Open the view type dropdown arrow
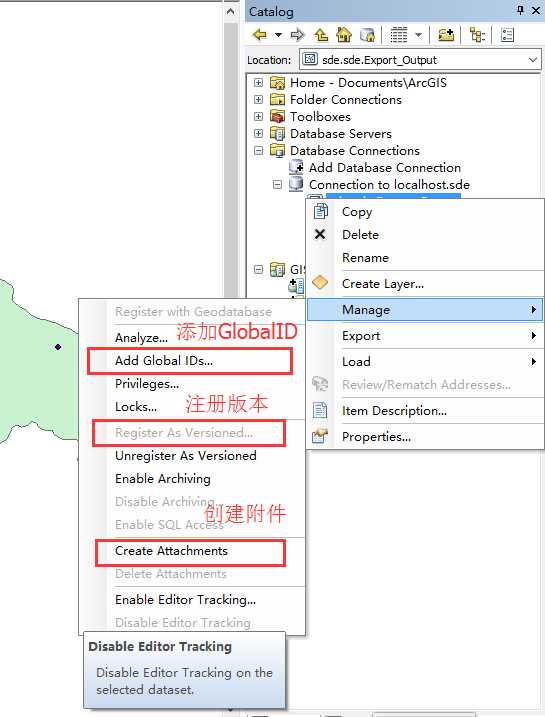Viewport: 545px width, 717px height. point(418,35)
